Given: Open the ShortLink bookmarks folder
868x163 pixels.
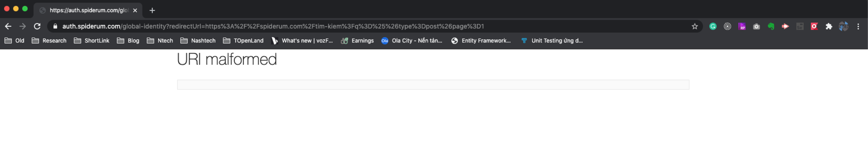Looking at the screenshot, I should (92, 41).
